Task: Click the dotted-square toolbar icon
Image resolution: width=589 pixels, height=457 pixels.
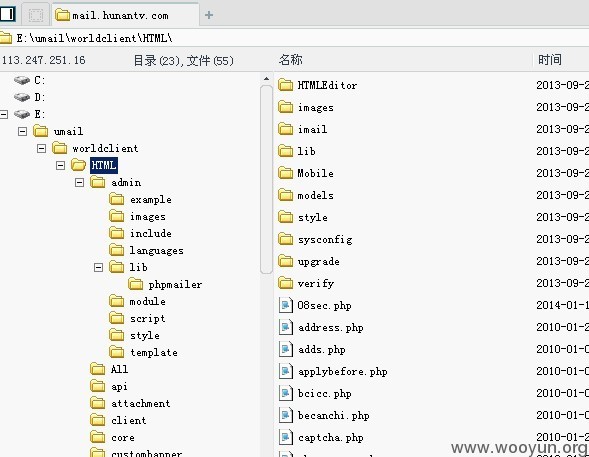Action: pos(36,15)
